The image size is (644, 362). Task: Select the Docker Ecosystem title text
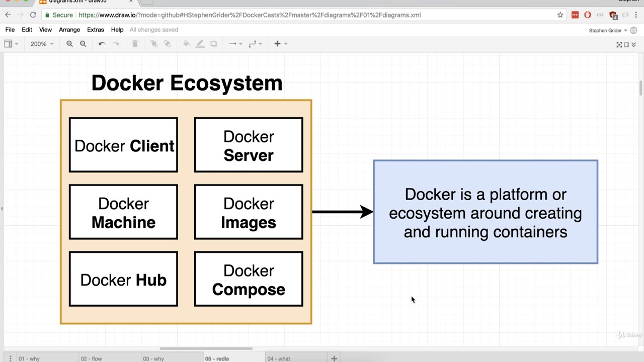point(187,82)
